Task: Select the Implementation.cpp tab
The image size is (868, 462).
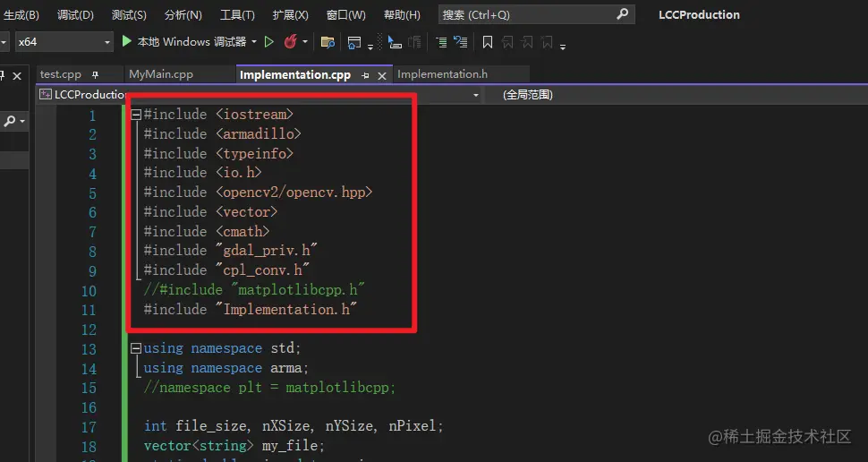Action: pos(295,75)
